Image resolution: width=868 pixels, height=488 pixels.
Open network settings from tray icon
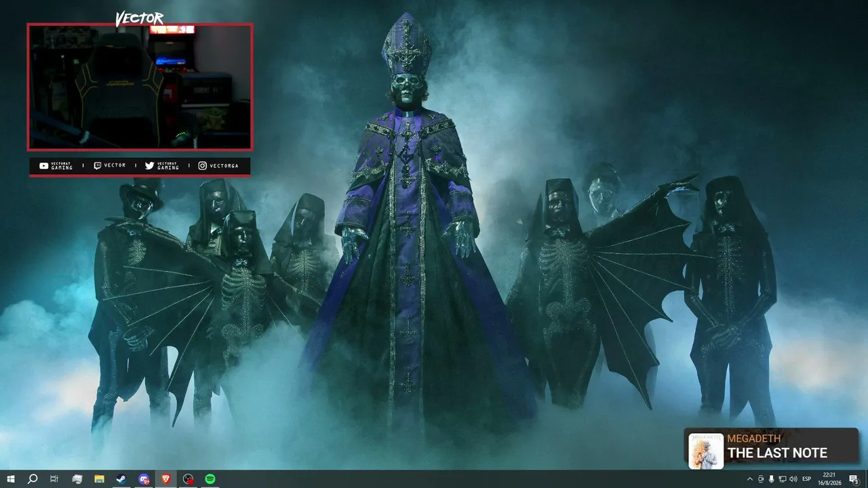coord(782,479)
